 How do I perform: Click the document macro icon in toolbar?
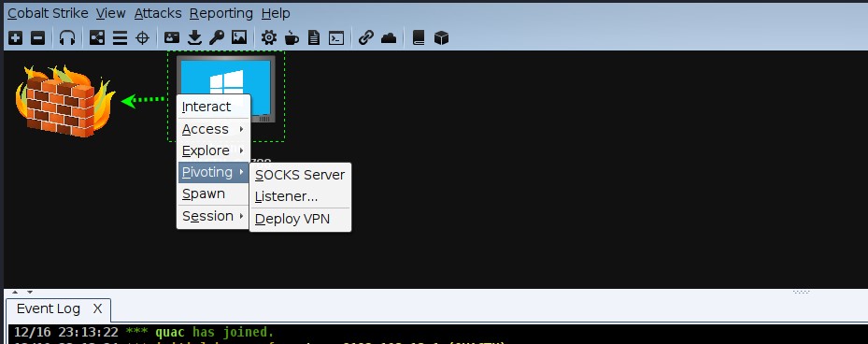314,37
